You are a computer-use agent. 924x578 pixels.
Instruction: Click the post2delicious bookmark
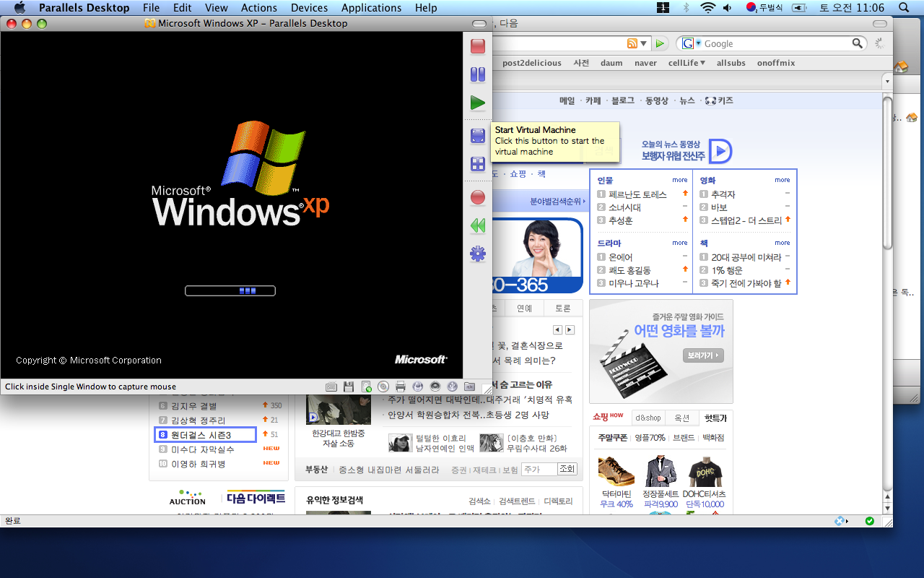[532, 63]
